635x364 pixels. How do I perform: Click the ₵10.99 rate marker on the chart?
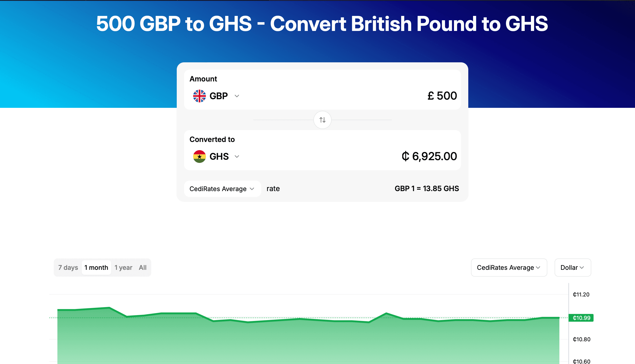click(581, 318)
